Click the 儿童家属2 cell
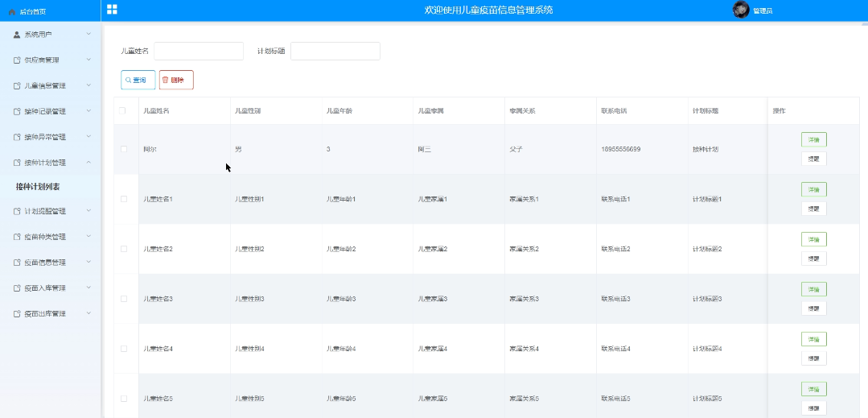The width and height of the screenshot is (868, 418). click(x=433, y=249)
